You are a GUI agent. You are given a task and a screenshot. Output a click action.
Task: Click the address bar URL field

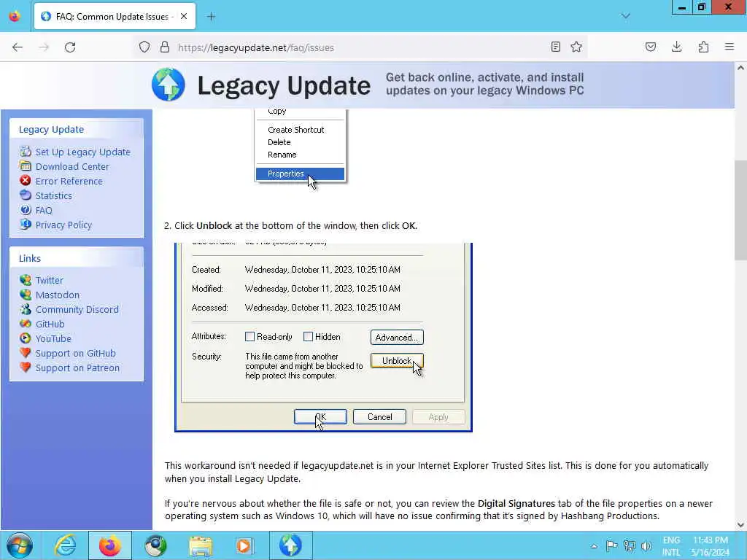(x=362, y=47)
